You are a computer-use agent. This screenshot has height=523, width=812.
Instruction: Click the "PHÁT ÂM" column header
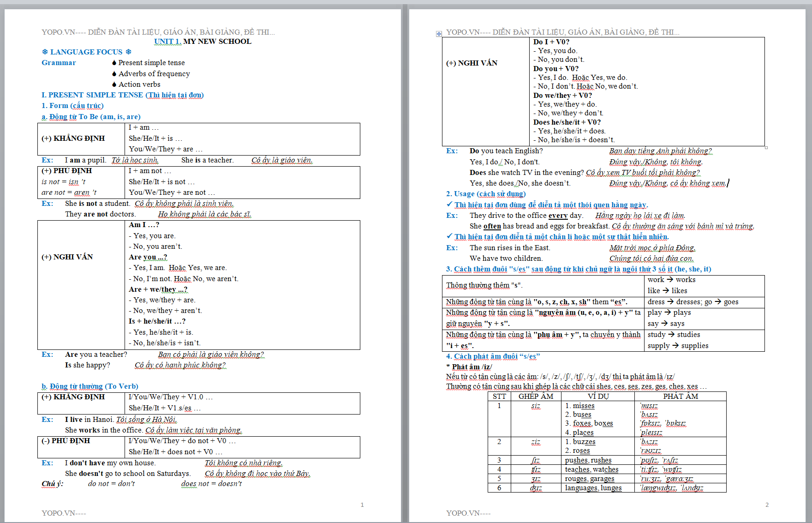[681, 397]
